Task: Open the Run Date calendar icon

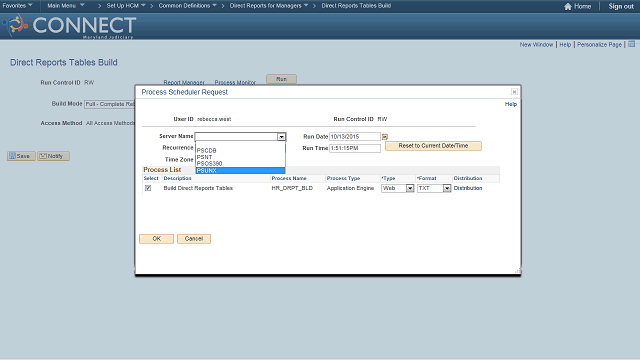Action: (x=384, y=137)
